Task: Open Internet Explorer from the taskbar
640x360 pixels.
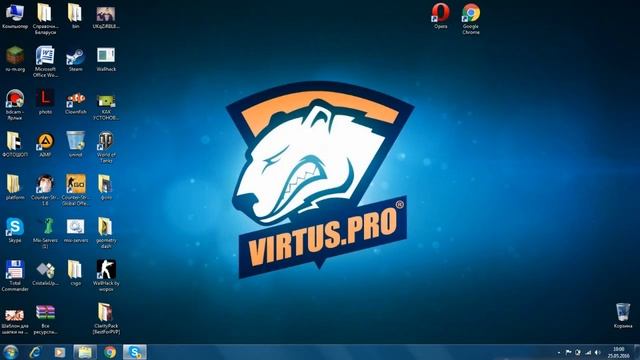Action: [x=36, y=352]
